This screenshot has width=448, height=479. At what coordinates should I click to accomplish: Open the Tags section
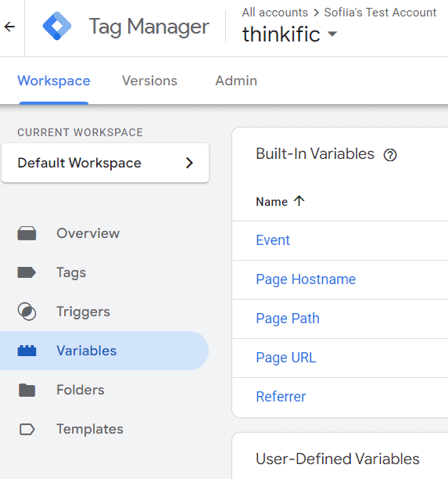(71, 272)
